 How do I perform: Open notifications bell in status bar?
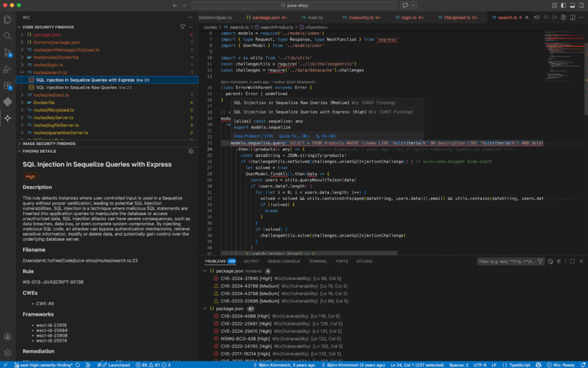[x=583, y=365]
